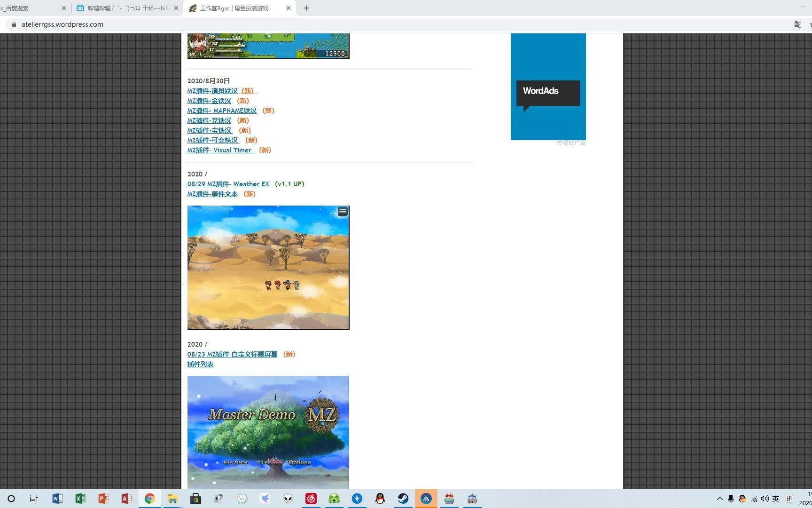Open the 08/29 MZ插件- Weather EX link
Viewport: 812px width, 508px height.
[x=229, y=184]
